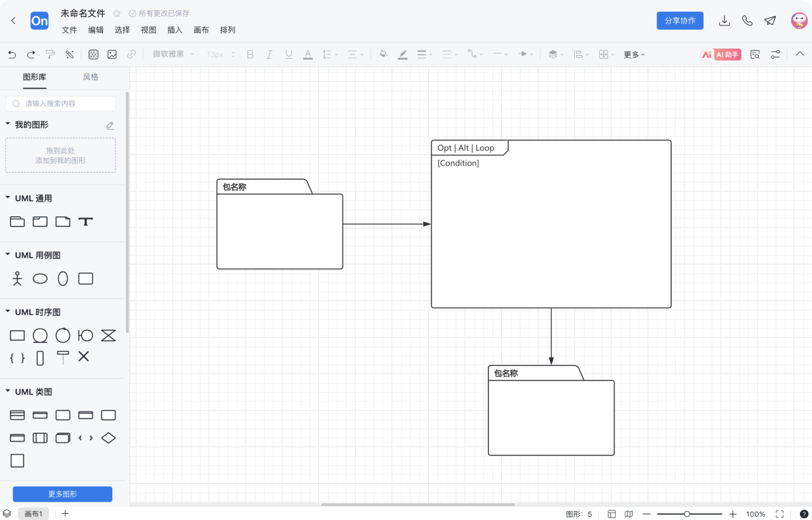This screenshot has height=520, width=812.
Task: Collapse the UML 通用 section
Action: 8,198
